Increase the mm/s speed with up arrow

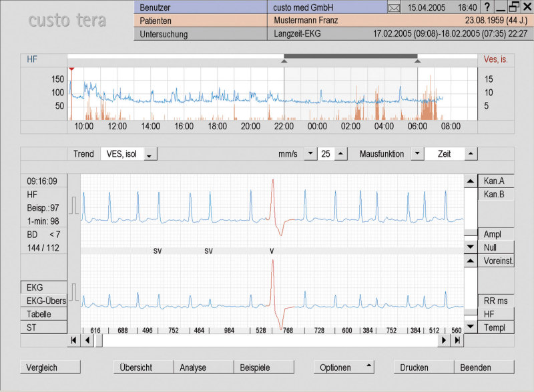[341, 154]
